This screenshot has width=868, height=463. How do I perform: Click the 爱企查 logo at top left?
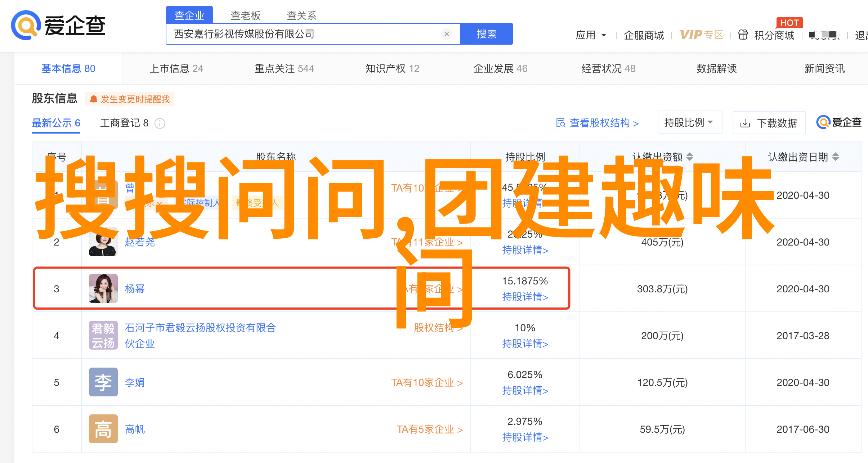pos(58,25)
